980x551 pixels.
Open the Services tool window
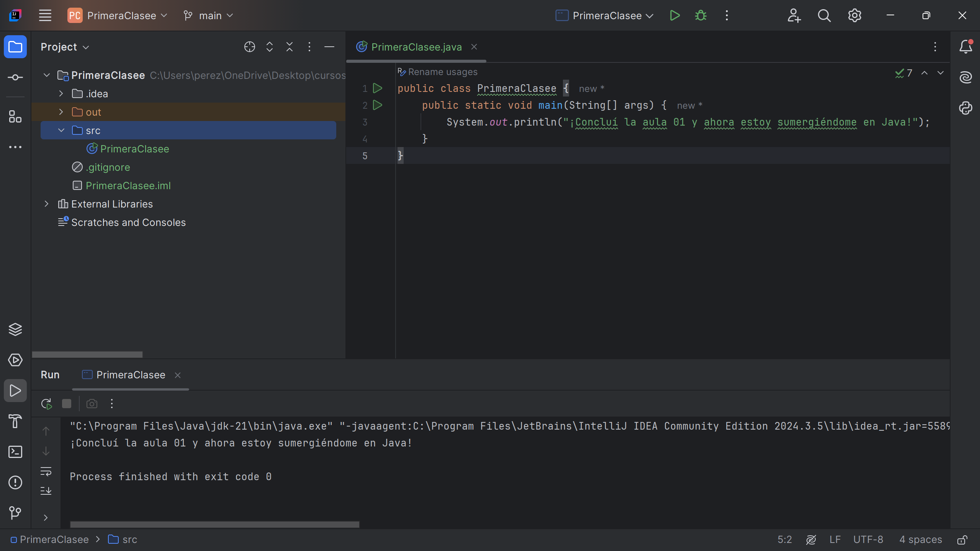pyautogui.click(x=15, y=360)
